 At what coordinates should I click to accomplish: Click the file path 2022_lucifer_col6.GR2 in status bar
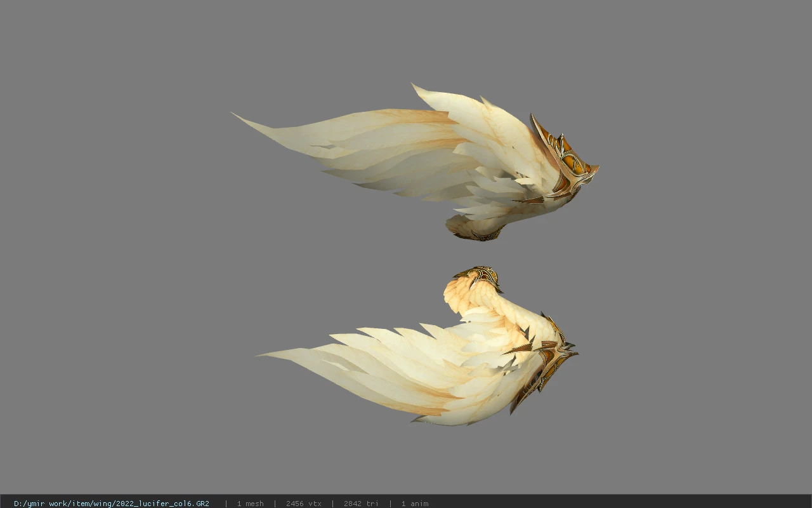pos(112,504)
